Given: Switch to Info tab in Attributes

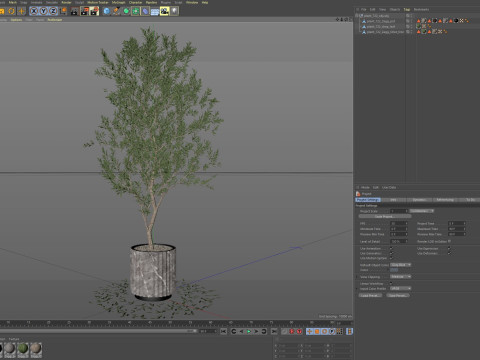Looking at the screenshot, I should tap(393, 200).
